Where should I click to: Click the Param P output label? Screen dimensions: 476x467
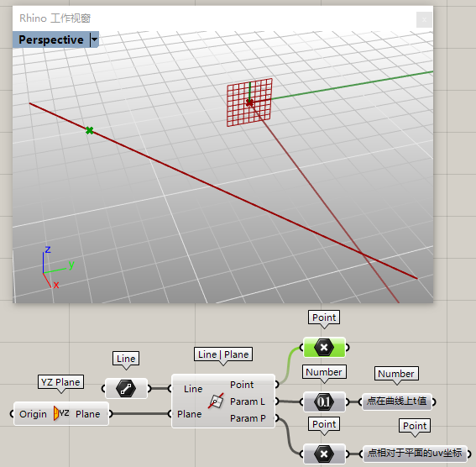248,418
